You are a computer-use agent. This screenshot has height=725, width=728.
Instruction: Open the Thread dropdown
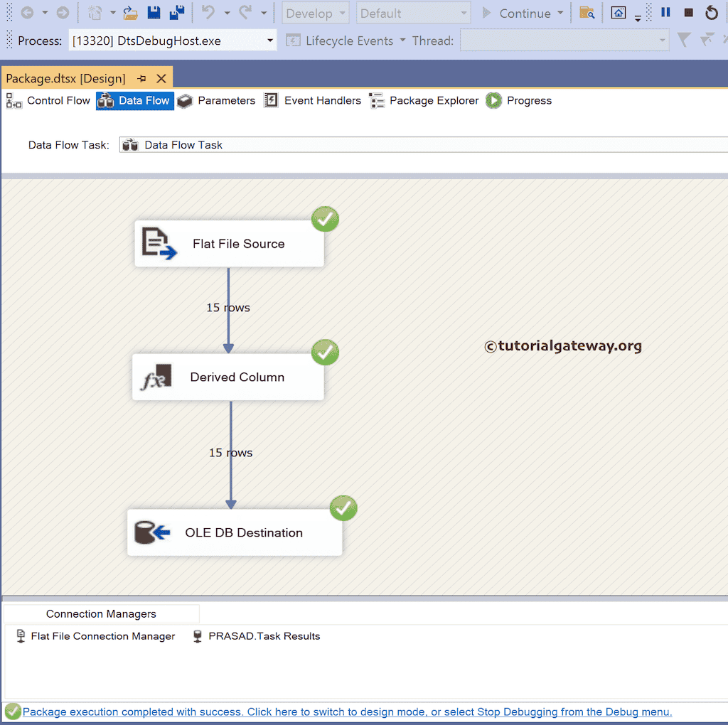click(x=661, y=41)
